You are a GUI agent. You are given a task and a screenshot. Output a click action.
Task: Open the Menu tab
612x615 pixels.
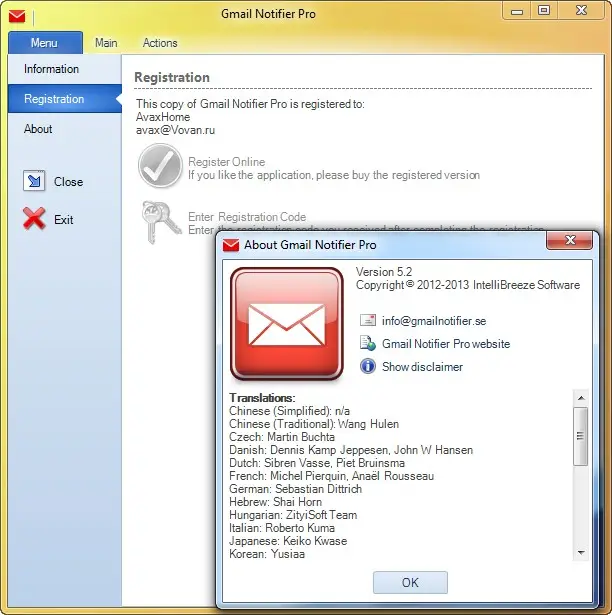(45, 42)
